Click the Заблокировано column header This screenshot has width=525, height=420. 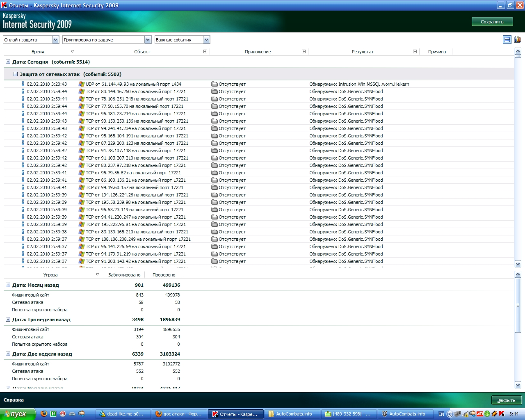point(124,275)
